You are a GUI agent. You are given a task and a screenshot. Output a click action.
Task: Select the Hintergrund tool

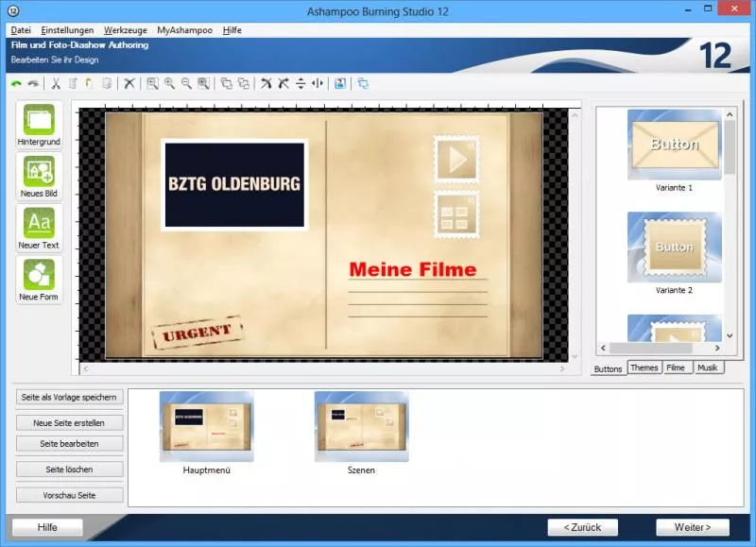point(39,125)
